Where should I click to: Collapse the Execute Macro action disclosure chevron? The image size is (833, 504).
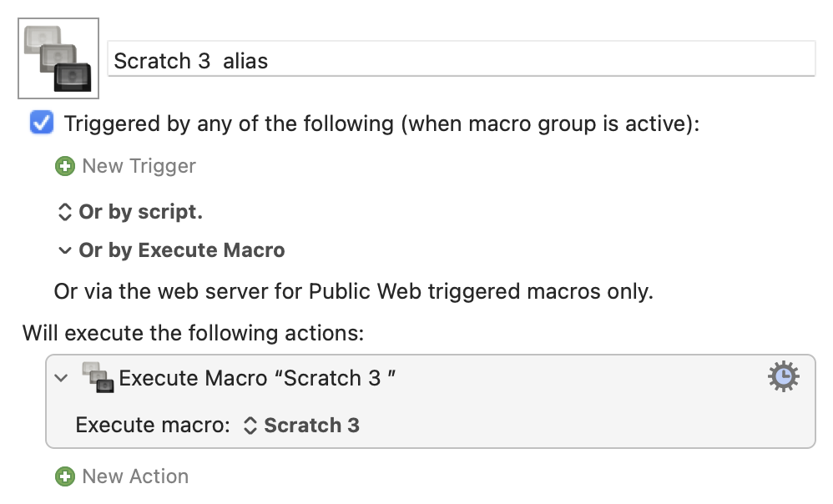[62, 378]
